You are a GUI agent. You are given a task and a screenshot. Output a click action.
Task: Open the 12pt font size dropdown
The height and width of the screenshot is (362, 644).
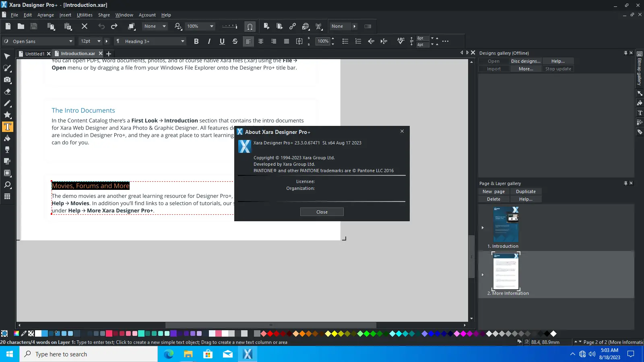pos(99,41)
